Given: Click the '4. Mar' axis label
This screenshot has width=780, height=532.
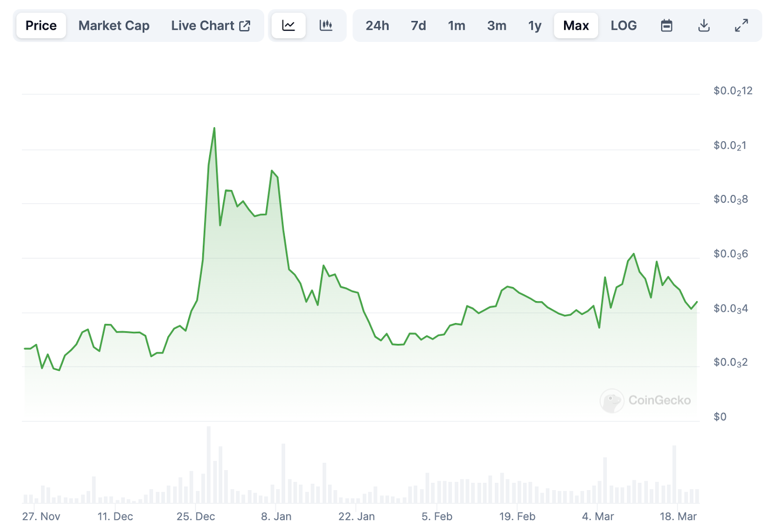Looking at the screenshot, I should (598, 516).
